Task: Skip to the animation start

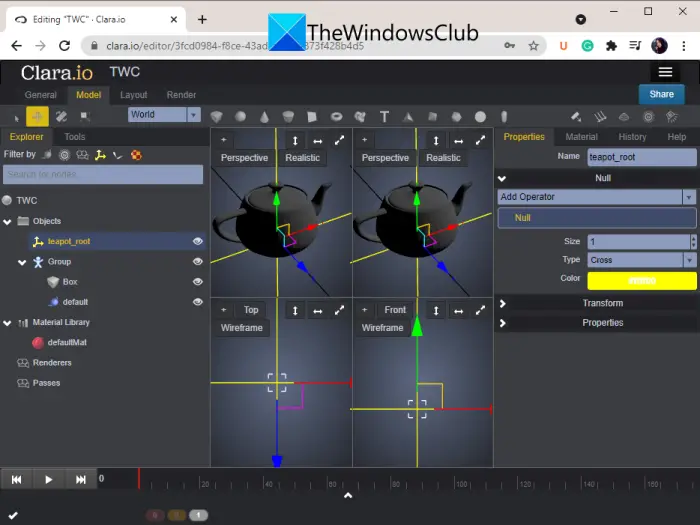Action: [17, 479]
